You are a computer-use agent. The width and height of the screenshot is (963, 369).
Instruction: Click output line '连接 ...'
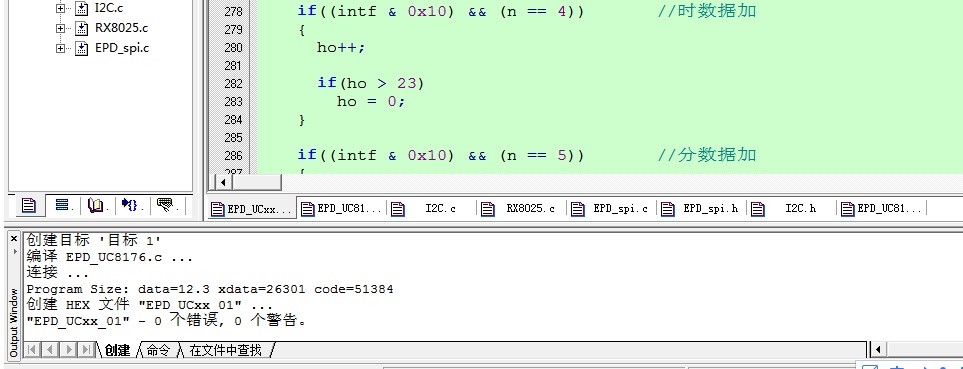click(x=57, y=273)
